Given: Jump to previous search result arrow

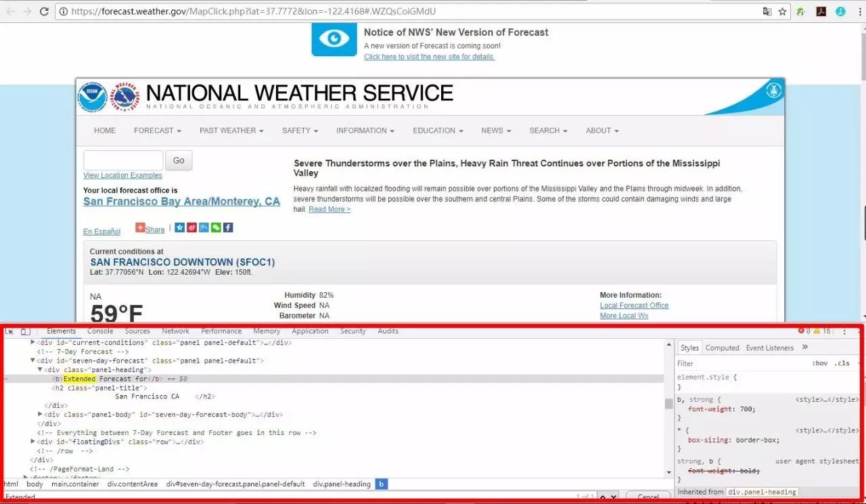Looking at the screenshot, I should tap(604, 497).
